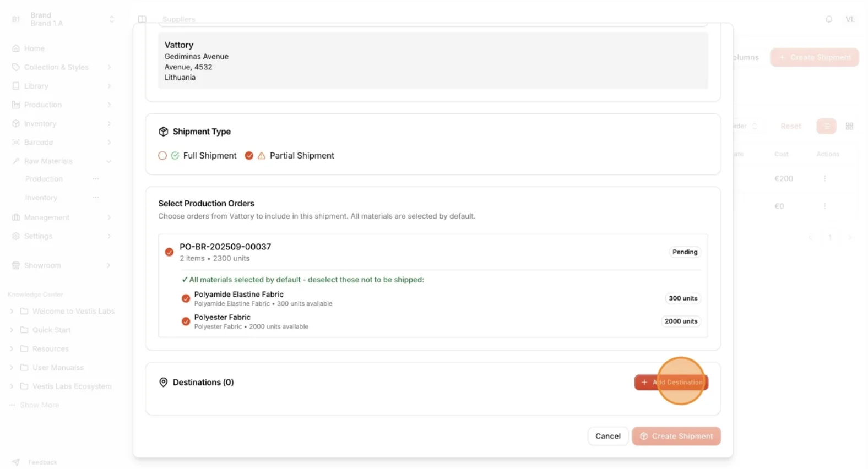Open Collection & Styles sidebar item
The image size is (868, 469).
coord(56,67)
